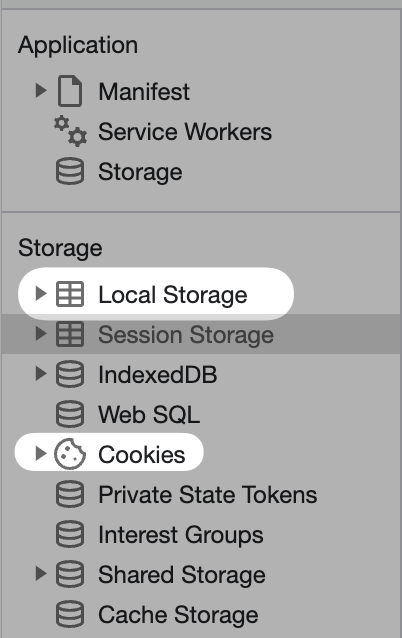Image resolution: width=402 pixels, height=638 pixels.
Task: Click the Storage database icon under Application
Action: (x=70, y=171)
